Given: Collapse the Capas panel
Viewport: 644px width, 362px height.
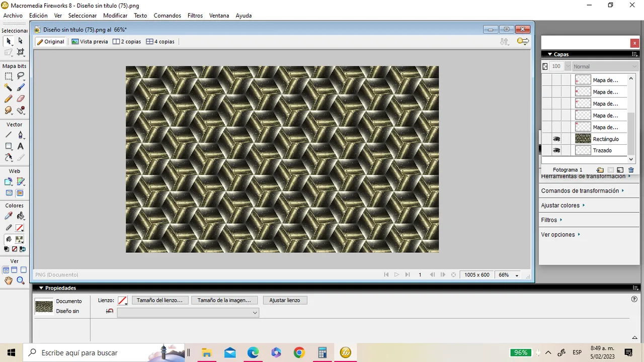Looking at the screenshot, I should click(550, 54).
